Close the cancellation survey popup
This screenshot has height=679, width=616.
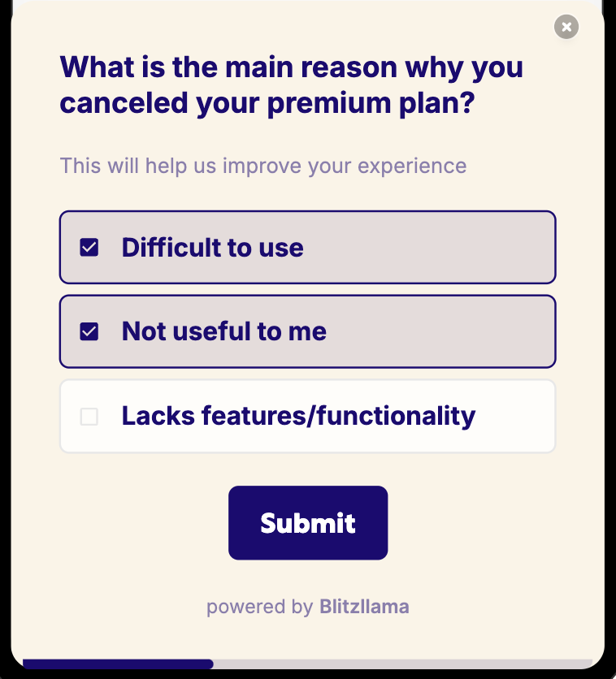click(x=566, y=27)
